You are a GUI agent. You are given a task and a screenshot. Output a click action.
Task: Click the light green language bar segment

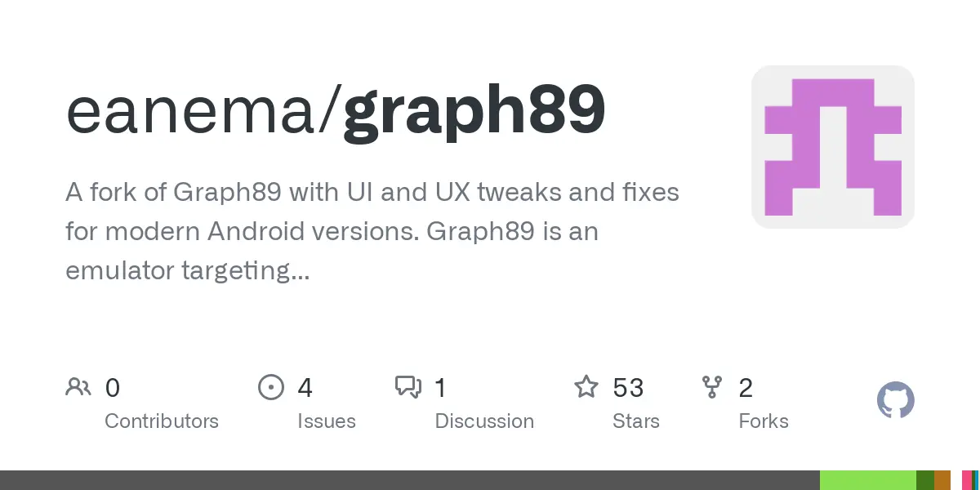click(867, 480)
